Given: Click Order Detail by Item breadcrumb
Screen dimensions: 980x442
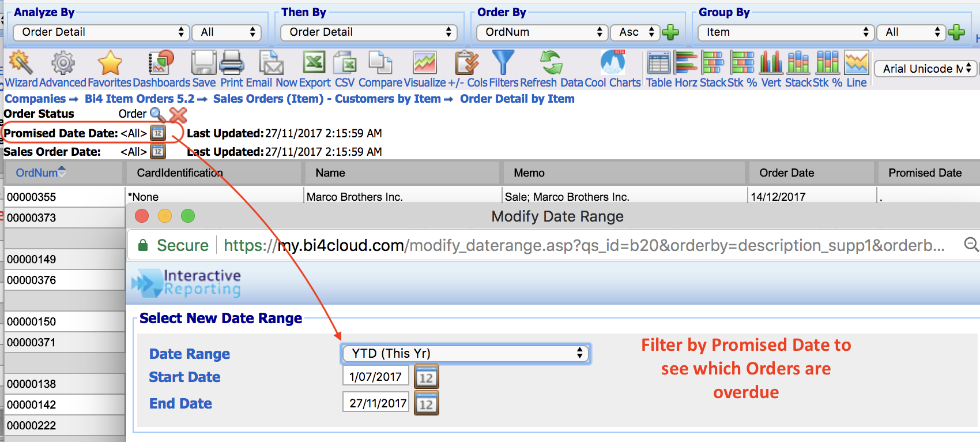Looking at the screenshot, I should click(x=517, y=99).
